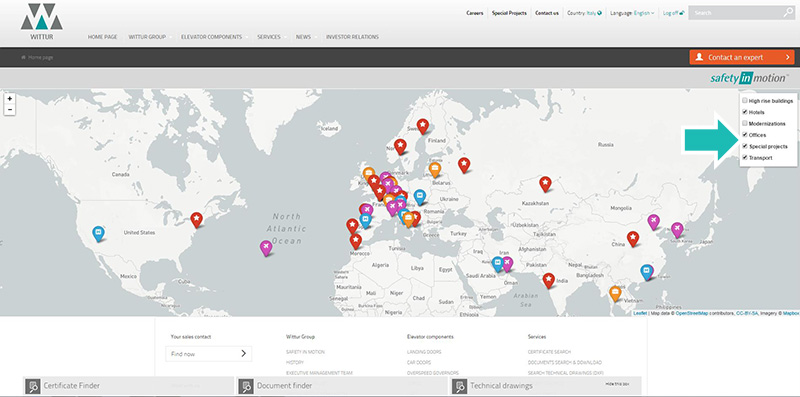Select the orange marker near Thailand
Viewport: 800px width, 397px height.
pyautogui.click(x=615, y=293)
